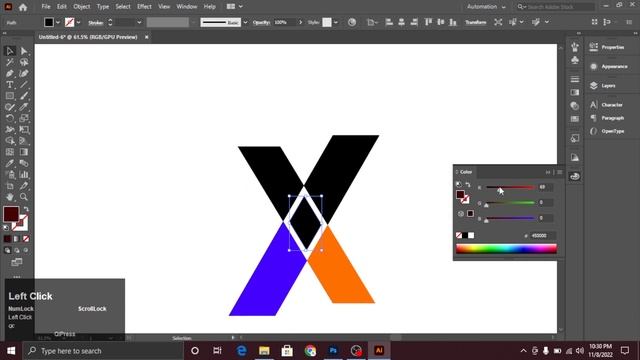Adjust the green G slider track
640x360 pixels.
pos(510,202)
